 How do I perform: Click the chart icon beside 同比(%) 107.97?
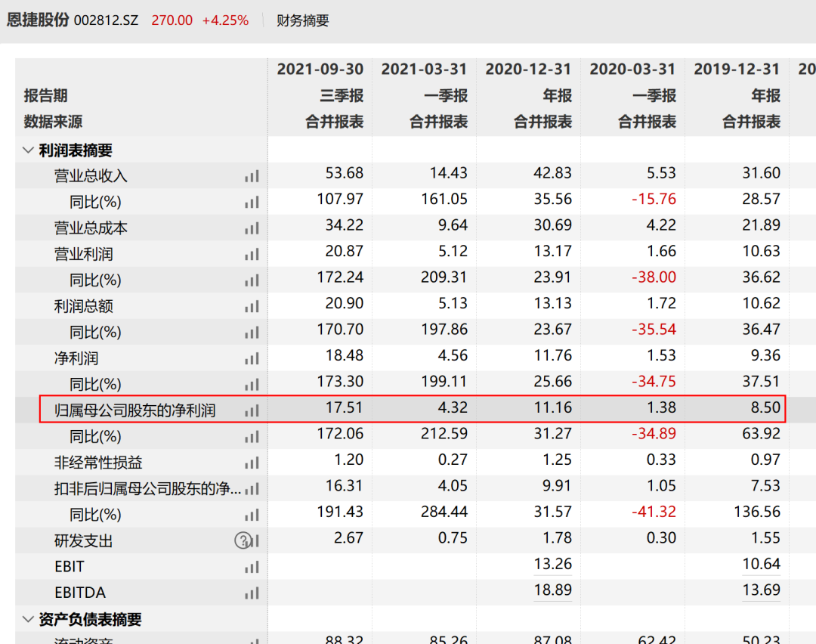tap(252, 203)
